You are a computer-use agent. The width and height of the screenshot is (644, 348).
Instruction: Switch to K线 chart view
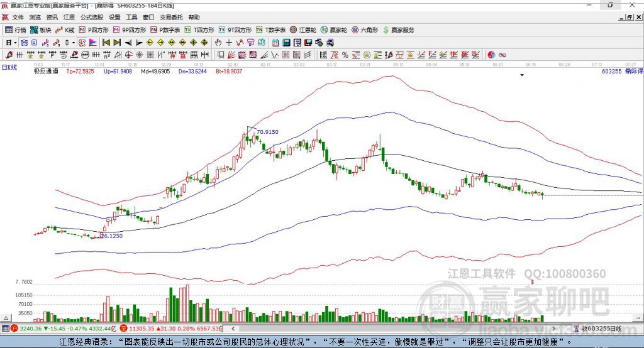(x=65, y=30)
